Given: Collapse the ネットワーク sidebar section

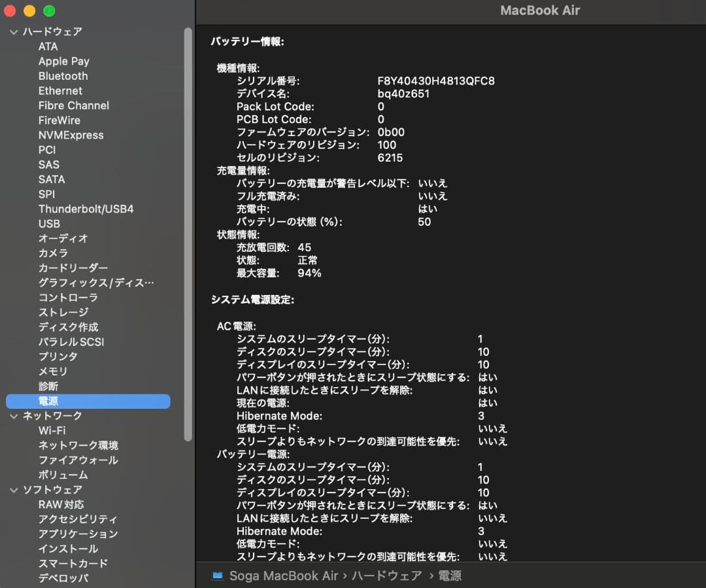Looking at the screenshot, I should [14, 415].
